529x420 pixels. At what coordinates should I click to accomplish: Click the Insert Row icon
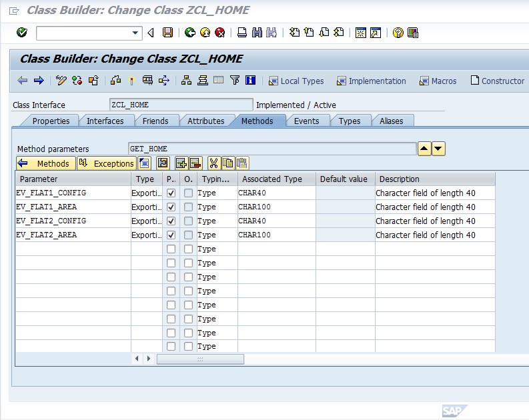tap(181, 163)
